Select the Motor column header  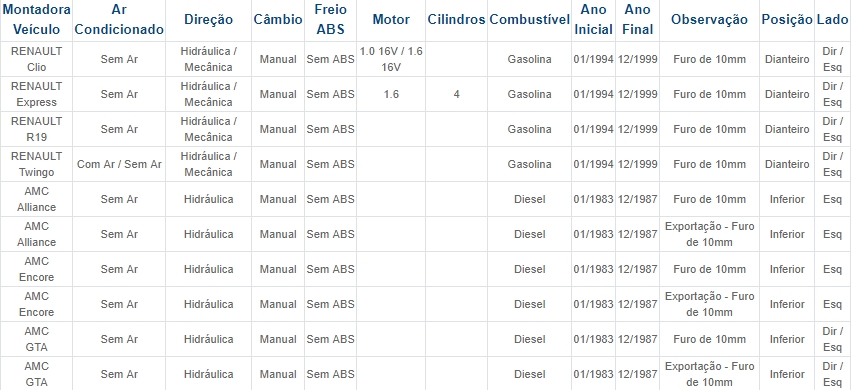[391, 20]
